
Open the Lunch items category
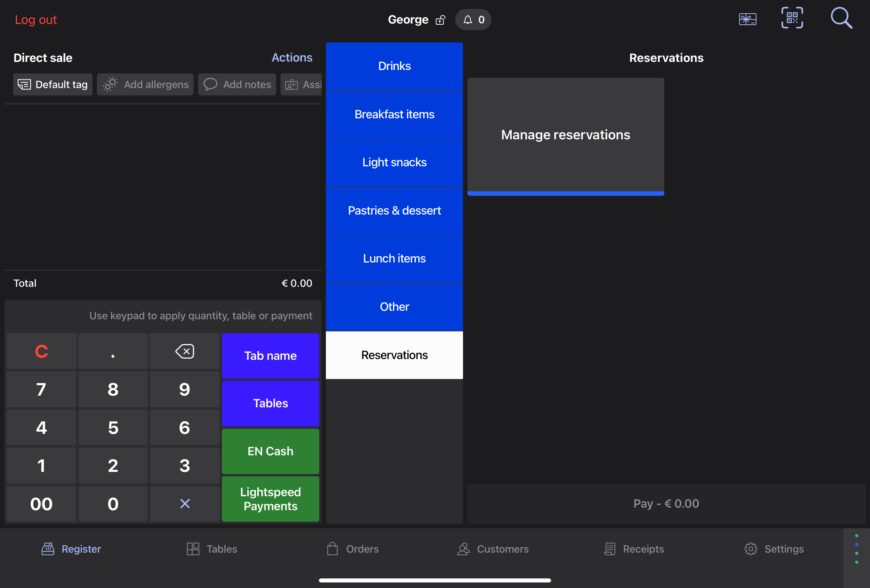pyautogui.click(x=394, y=258)
